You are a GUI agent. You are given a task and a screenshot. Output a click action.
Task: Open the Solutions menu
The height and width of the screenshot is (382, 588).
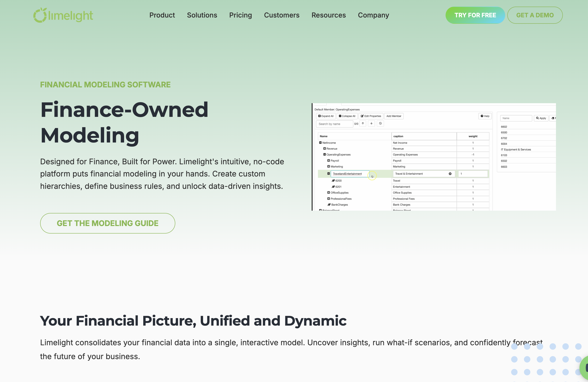pyautogui.click(x=202, y=15)
